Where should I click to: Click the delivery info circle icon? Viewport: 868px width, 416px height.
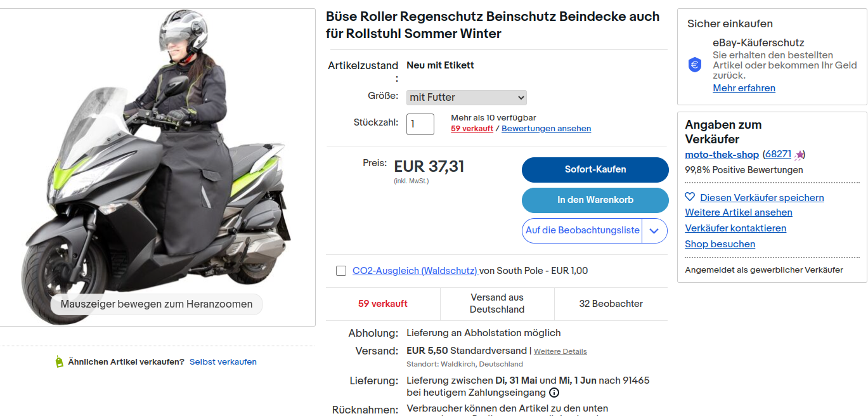554,393
